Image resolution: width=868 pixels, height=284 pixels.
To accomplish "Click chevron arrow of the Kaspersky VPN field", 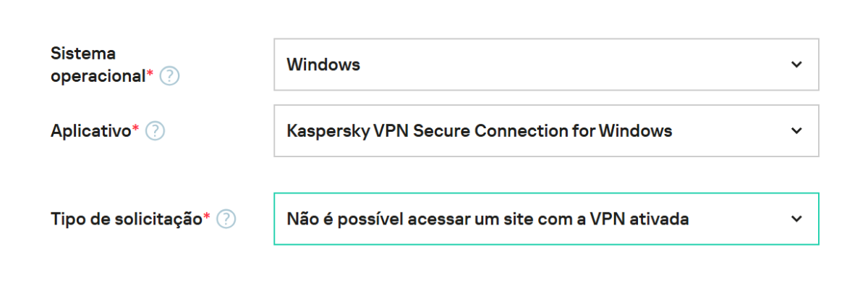I will click(796, 131).
